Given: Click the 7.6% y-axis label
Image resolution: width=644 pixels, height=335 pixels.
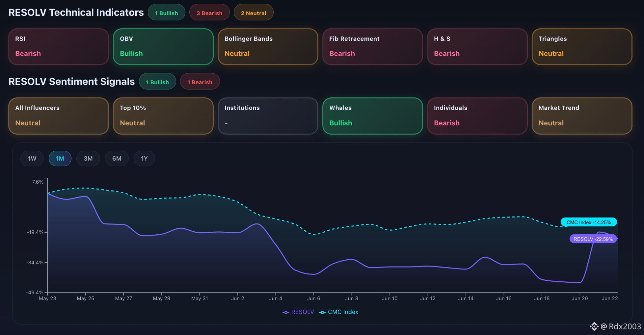Looking at the screenshot, I should (x=38, y=182).
